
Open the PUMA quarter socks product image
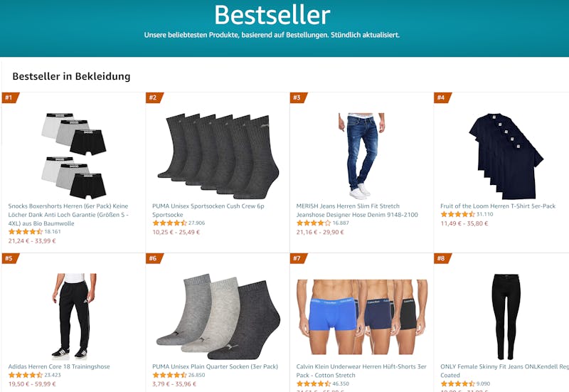(218, 316)
